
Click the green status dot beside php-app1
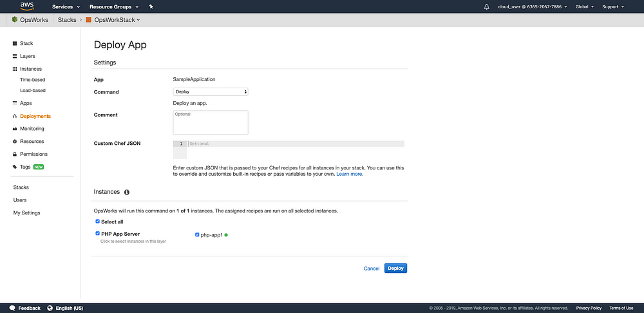point(226,235)
